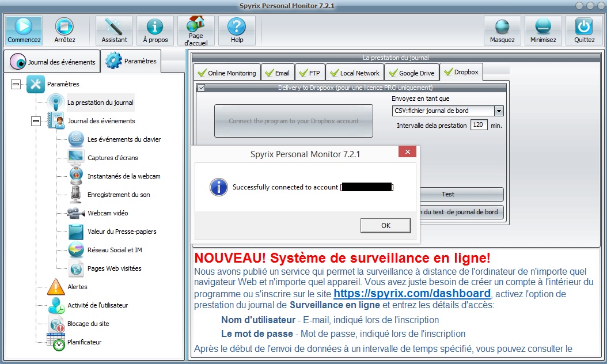The image size is (607, 364).
Task: Open the Help toolbar button
Action: (237, 30)
